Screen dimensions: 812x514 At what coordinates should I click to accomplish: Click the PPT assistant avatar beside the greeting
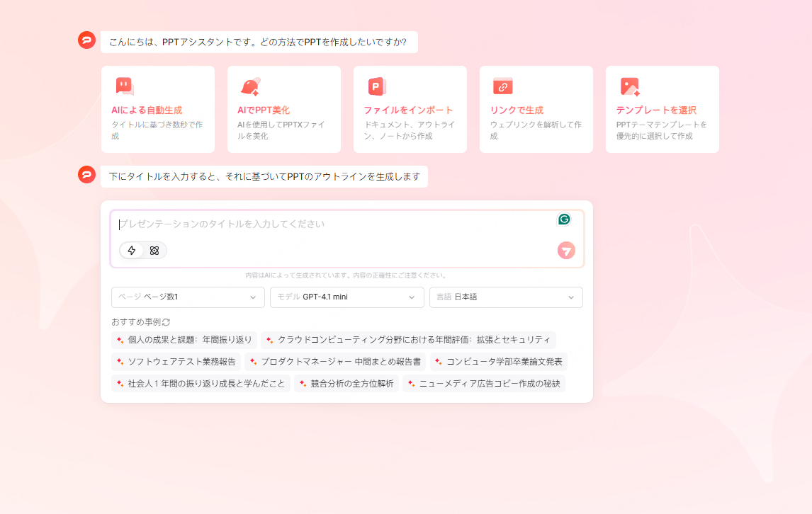pos(86,40)
